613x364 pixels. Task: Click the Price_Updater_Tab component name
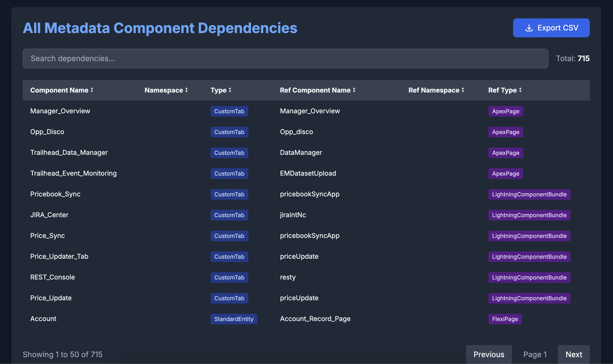tap(59, 257)
